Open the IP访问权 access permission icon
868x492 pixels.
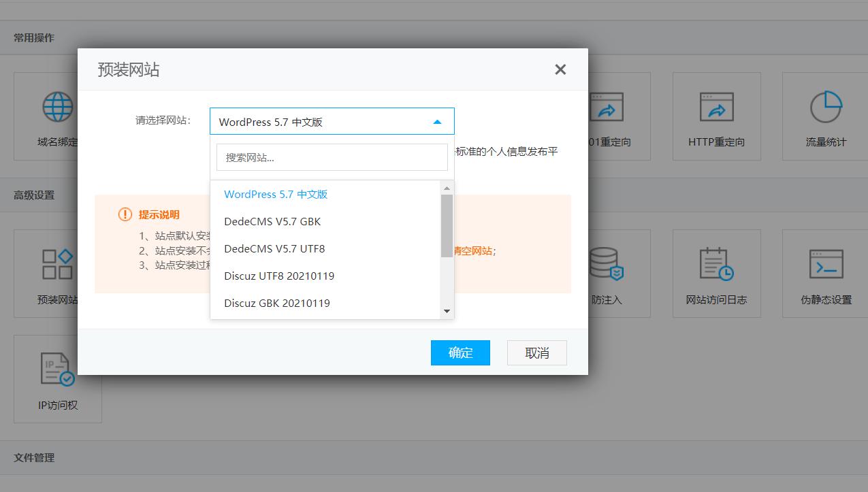click(57, 379)
